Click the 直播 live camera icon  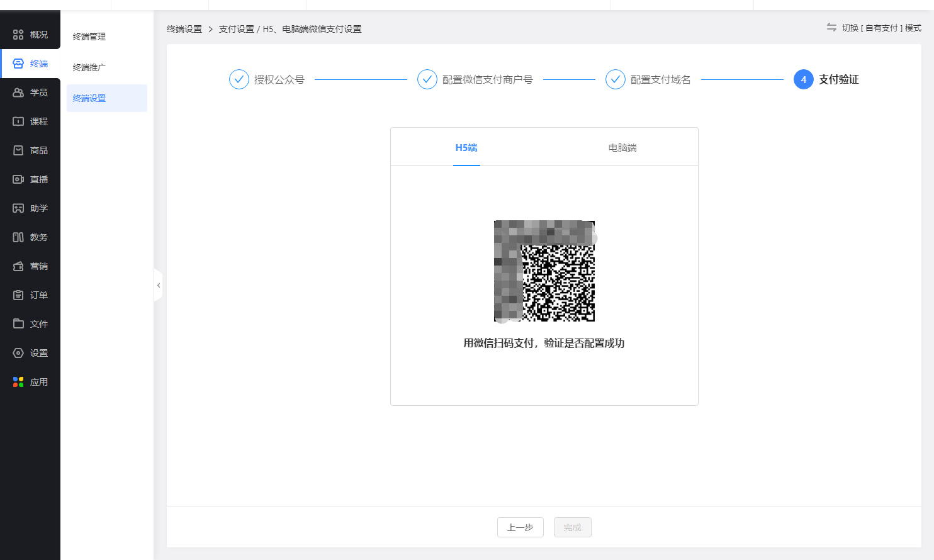(x=18, y=179)
